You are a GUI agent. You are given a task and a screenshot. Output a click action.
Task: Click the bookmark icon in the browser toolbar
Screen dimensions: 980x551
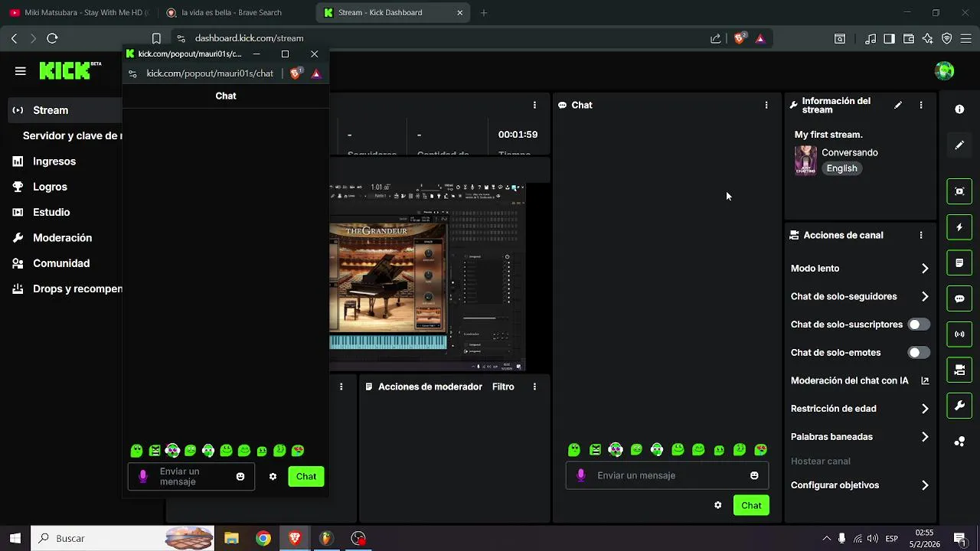coord(156,38)
